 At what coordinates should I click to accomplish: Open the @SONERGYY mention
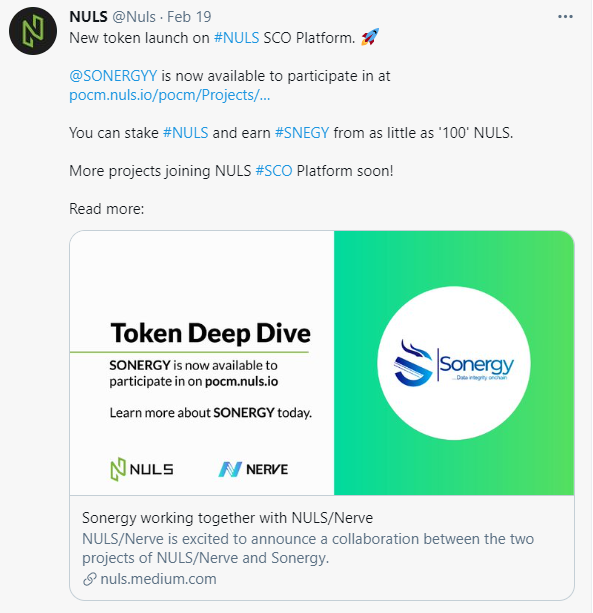(x=113, y=76)
